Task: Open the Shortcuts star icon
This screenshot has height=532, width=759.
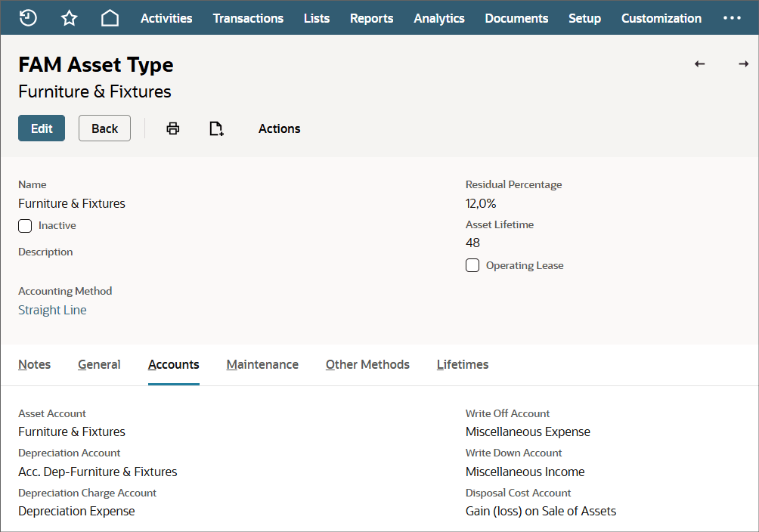Action: click(x=70, y=18)
